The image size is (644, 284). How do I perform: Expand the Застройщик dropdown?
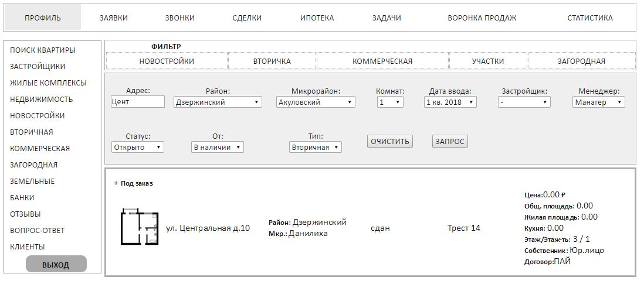[x=524, y=102]
